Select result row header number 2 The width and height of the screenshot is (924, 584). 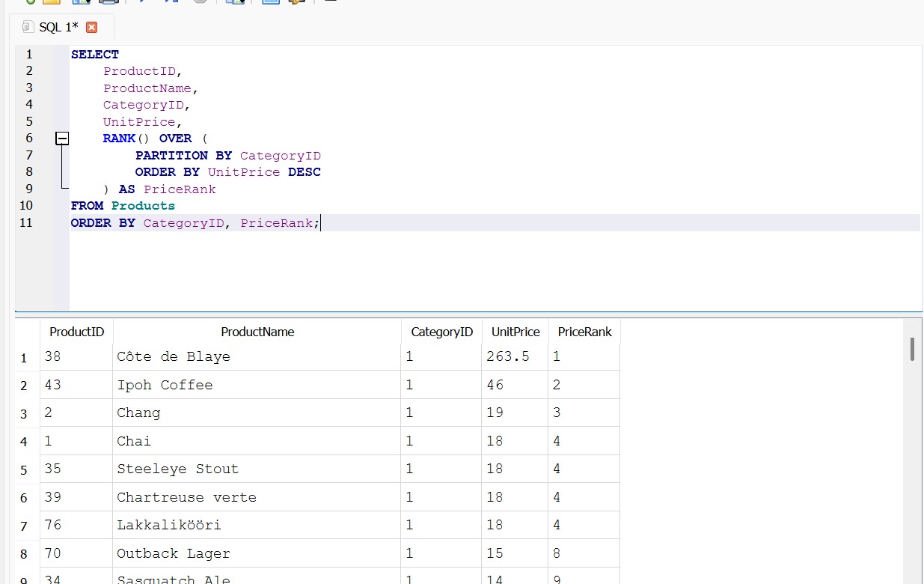click(x=24, y=386)
